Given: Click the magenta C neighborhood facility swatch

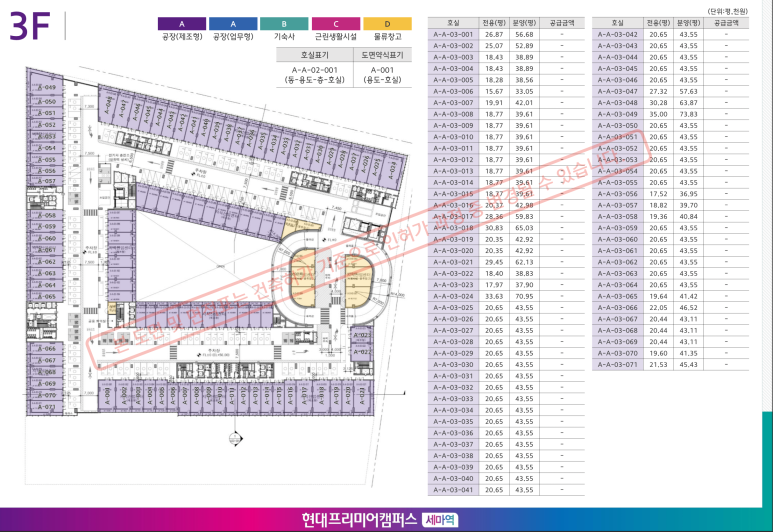Looking at the screenshot, I should pos(336,24).
